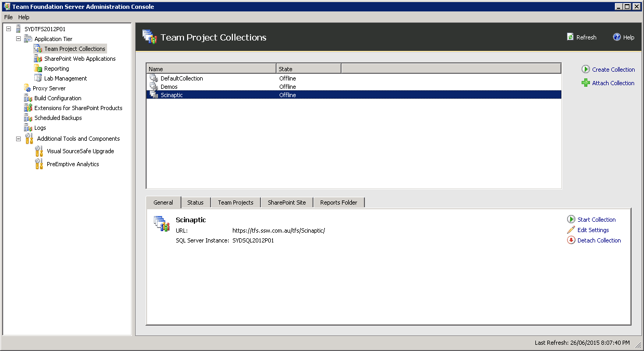Click the Visual SourceSafe Upgrade tools icon

(x=39, y=151)
